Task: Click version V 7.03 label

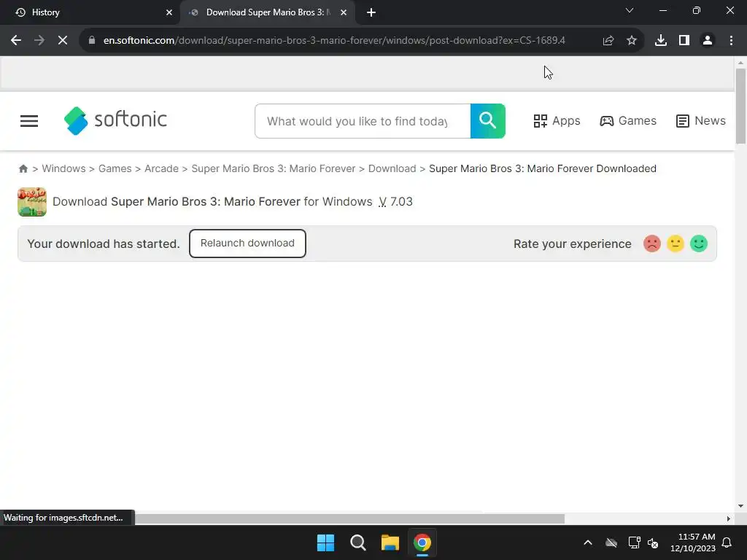Action: 395,202
